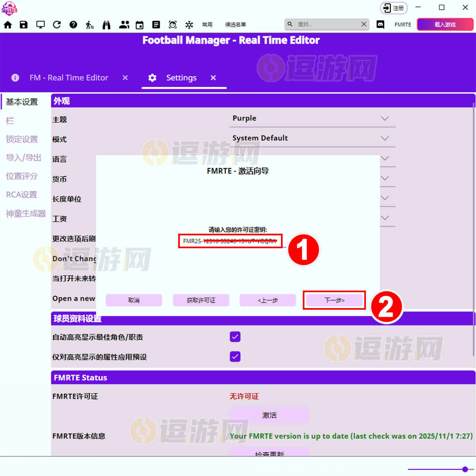Select 栏 in the sidebar
The width and height of the screenshot is (476, 476).
[10, 121]
